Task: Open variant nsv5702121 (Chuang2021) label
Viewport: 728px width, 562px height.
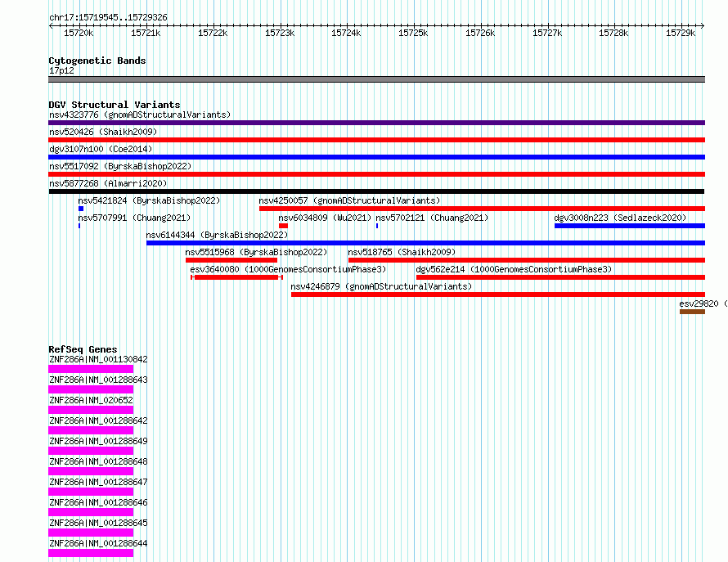Action: pyautogui.click(x=432, y=218)
